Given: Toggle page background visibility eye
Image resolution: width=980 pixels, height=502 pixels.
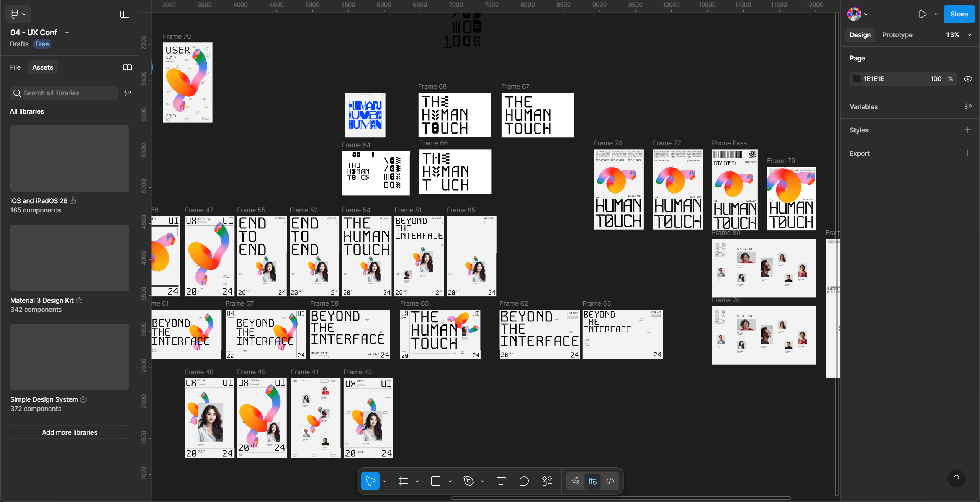Looking at the screenshot, I should (968, 79).
